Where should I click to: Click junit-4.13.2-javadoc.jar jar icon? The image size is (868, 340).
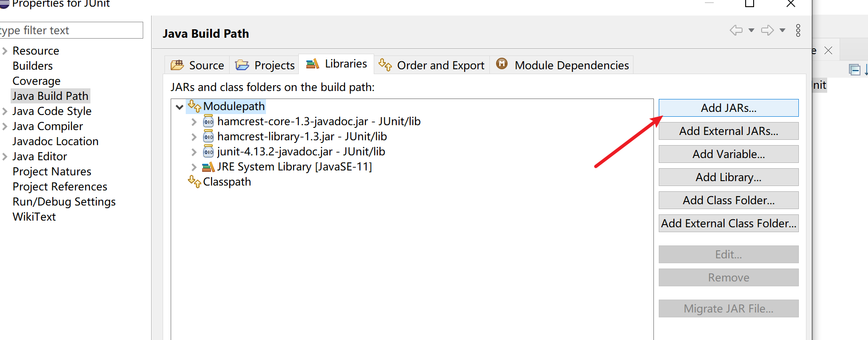tap(208, 151)
